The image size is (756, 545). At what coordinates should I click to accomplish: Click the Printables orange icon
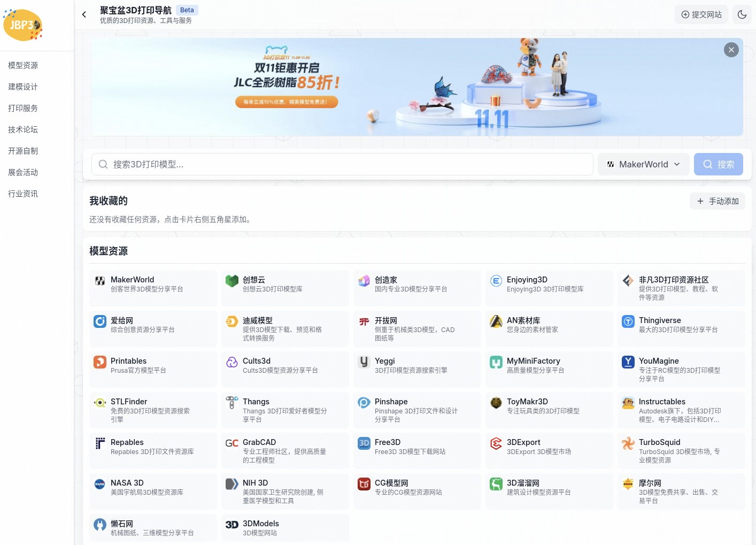point(100,362)
